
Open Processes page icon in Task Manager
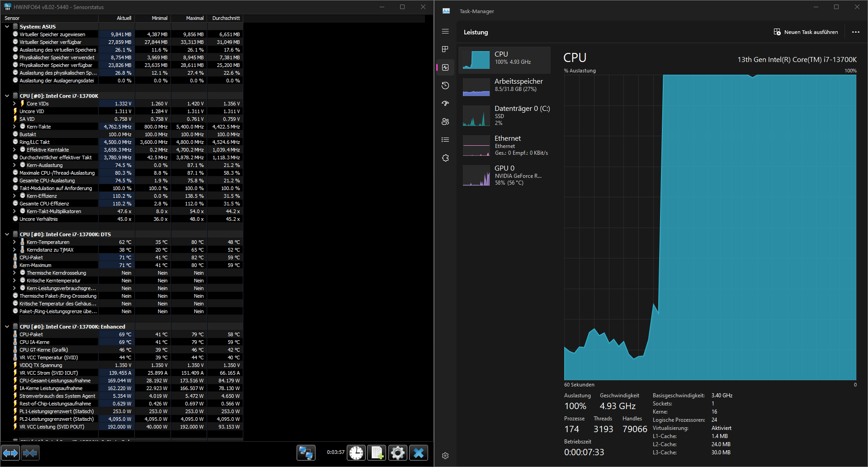(445, 49)
